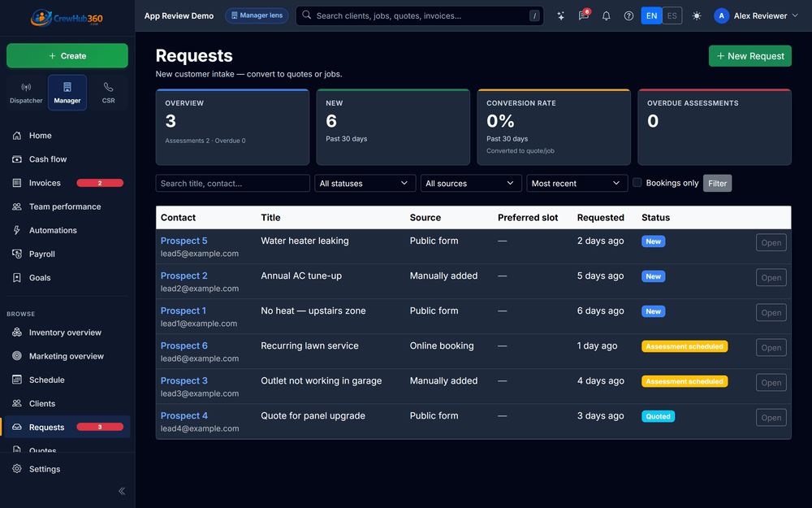Open the help question mark icon
The image size is (812, 508).
coord(628,16)
